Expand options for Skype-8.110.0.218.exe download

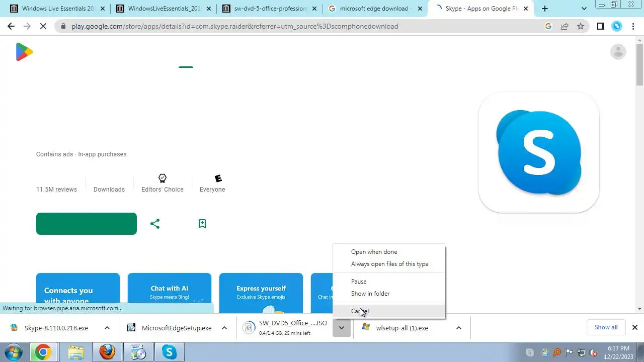click(x=107, y=328)
